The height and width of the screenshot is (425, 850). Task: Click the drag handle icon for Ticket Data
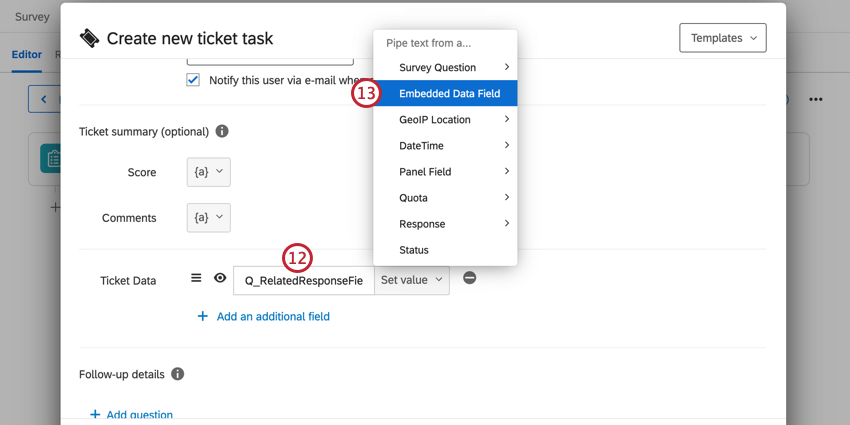pos(196,279)
